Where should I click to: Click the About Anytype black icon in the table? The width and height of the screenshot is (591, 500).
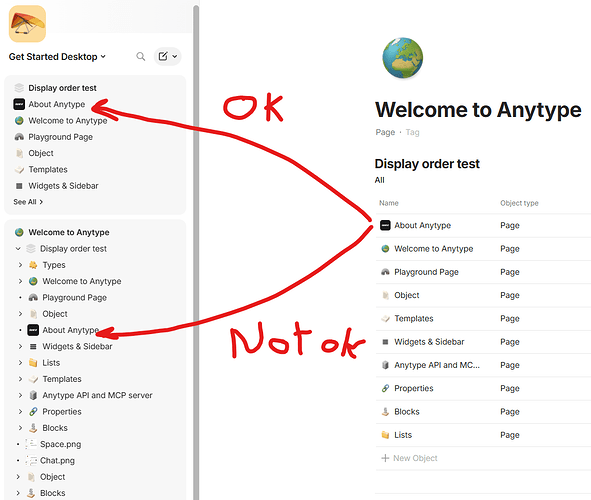click(385, 225)
